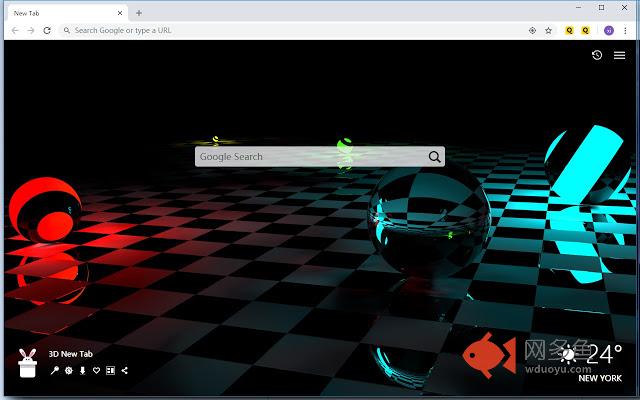Screen dimensions: 640x400
Task: Select the New Tab browser tab
Action: [x=67, y=13]
